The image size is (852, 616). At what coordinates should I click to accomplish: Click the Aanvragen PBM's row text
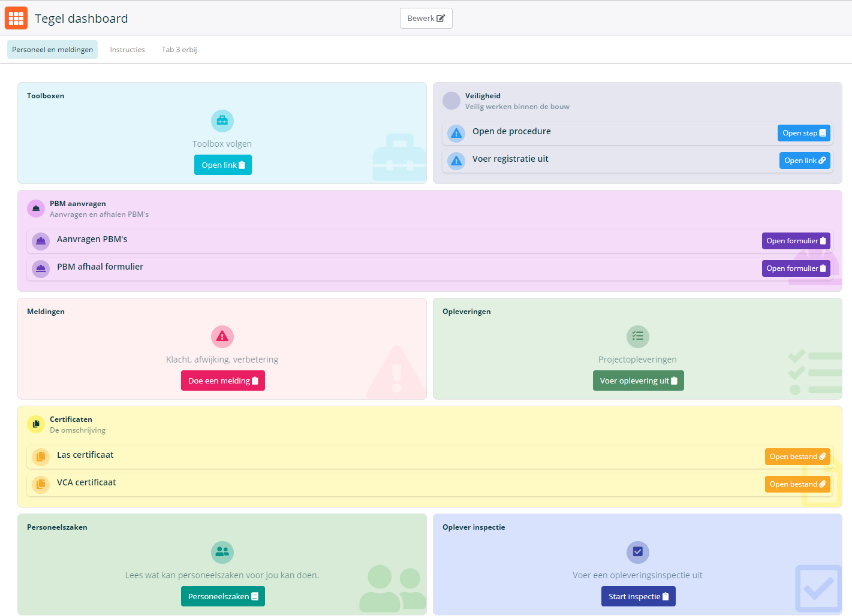click(92, 239)
